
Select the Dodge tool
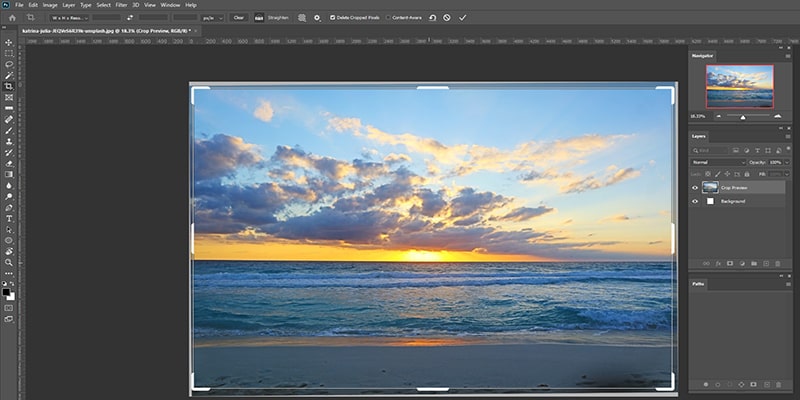pos(9,196)
